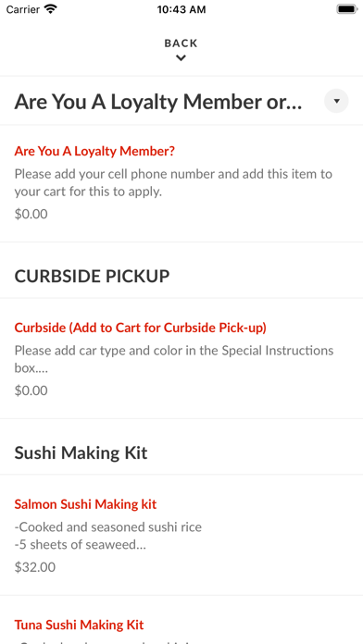Open 'Are You A Loyalty Member?' item
363x644 pixels.
point(181,183)
